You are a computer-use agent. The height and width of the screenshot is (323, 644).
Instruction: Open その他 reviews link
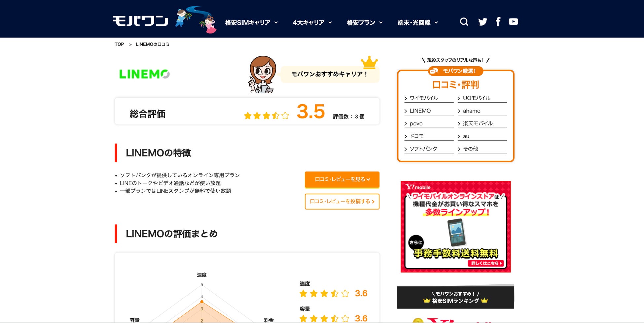pos(482,149)
